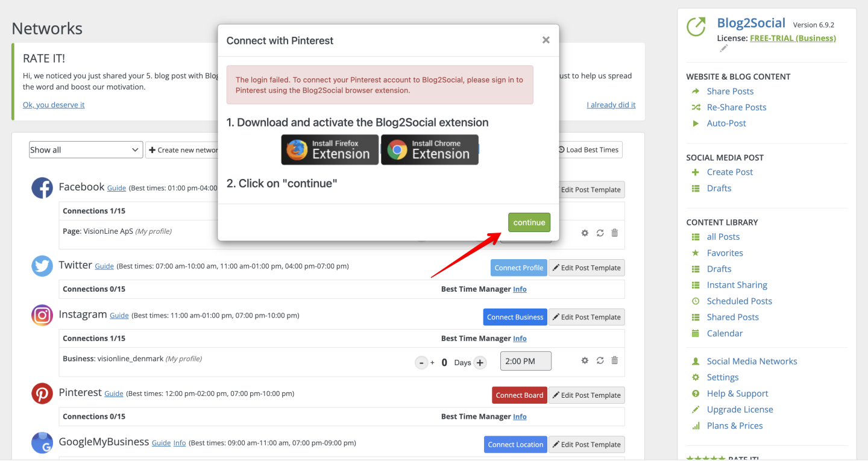
Task: Click the pencil icon to edit license
Action: tap(724, 49)
